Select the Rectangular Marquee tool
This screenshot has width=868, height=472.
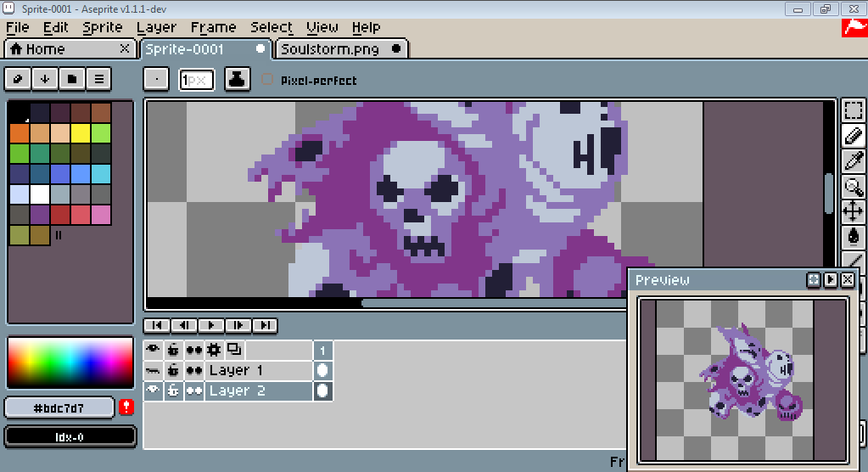853,110
